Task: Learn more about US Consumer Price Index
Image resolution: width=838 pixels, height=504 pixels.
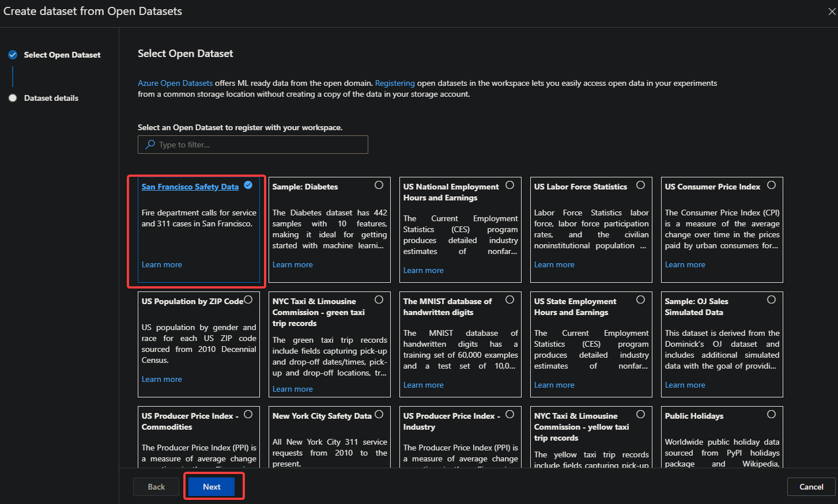Action: pyautogui.click(x=685, y=264)
